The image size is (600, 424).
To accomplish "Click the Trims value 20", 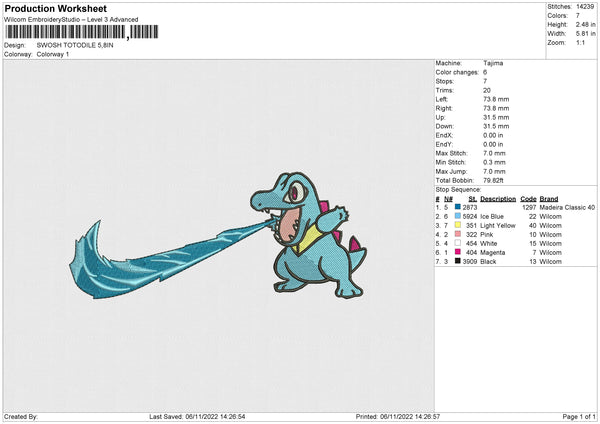I will pos(487,90).
